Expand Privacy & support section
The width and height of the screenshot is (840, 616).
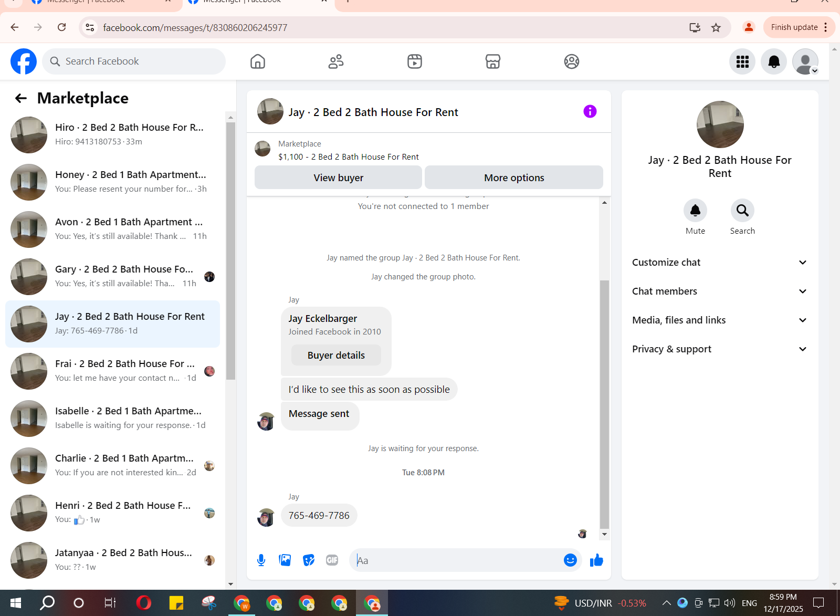pos(720,349)
